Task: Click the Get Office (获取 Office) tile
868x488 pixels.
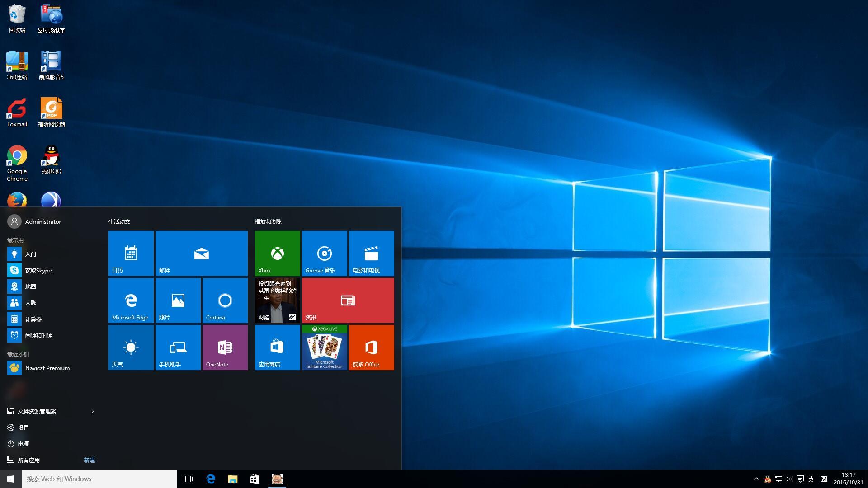Action: click(372, 347)
